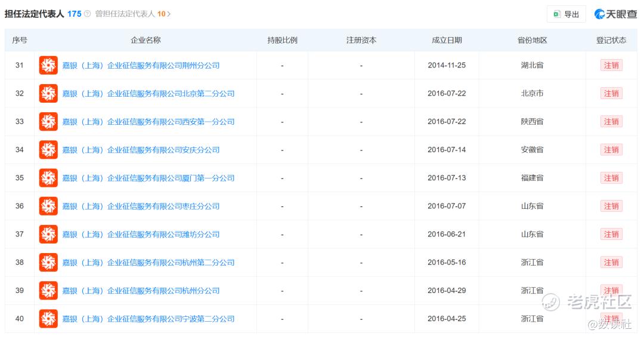Click company logo icon in row 31

(48, 65)
